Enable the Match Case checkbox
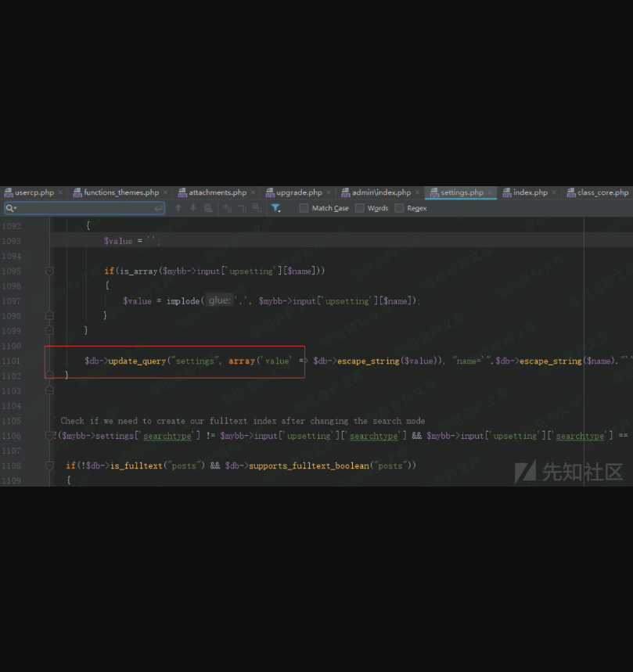Viewport: 633px width, 672px height. [304, 208]
